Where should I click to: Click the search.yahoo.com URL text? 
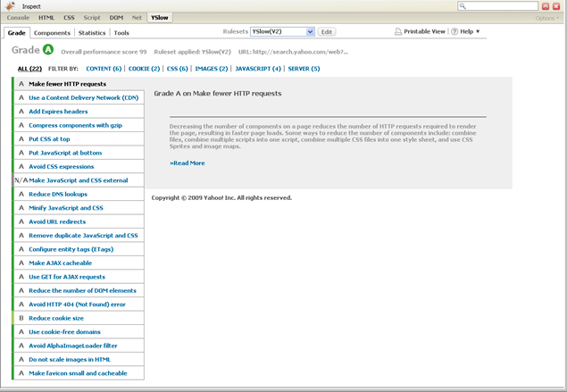[293, 52]
